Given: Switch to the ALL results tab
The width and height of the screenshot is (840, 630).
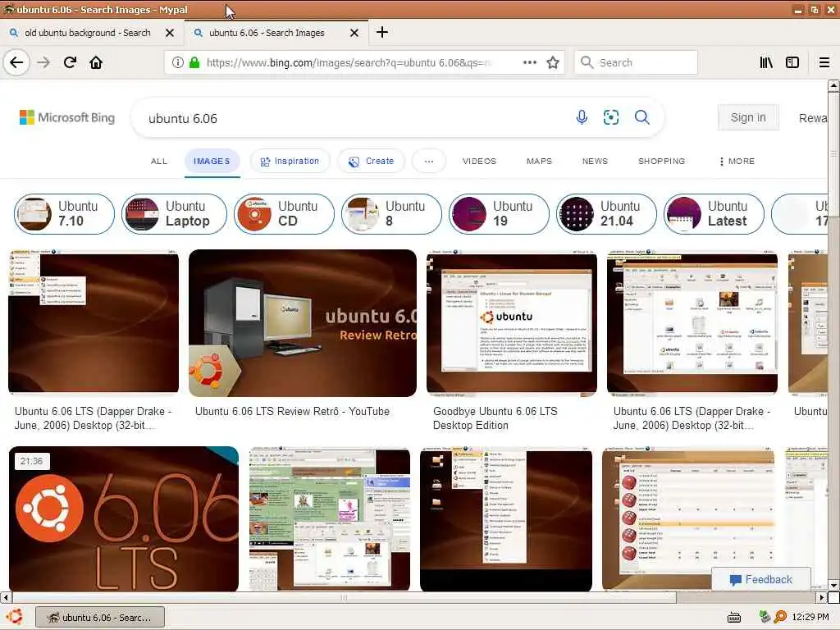Looking at the screenshot, I should (x=159, y=162).
